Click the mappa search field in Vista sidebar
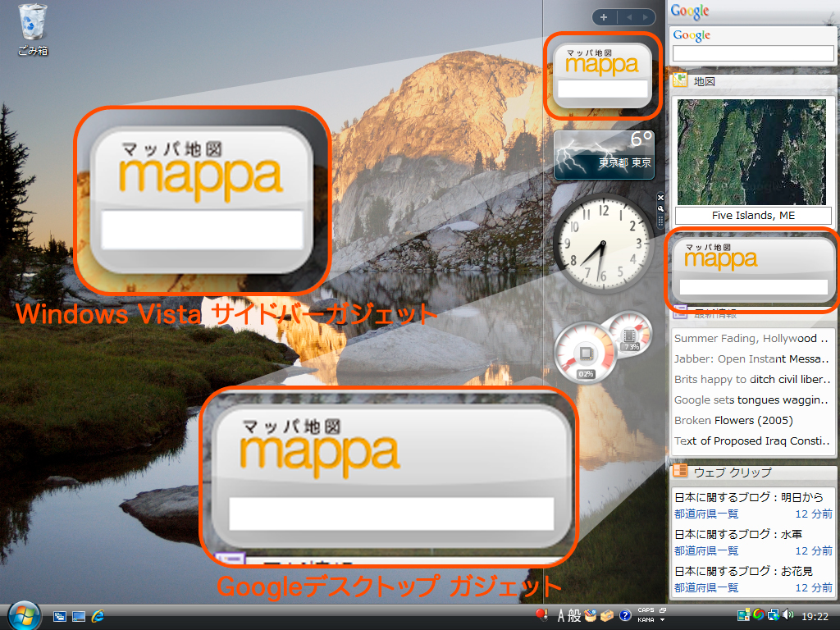Image resolution: width=840 pixels, height=630 pixels. [603, 89]
